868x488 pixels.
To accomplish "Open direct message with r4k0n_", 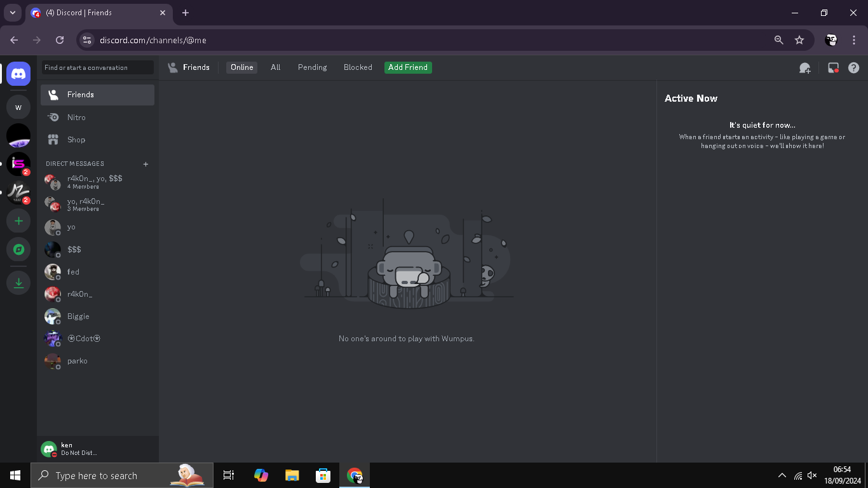I will coord(97,294).
